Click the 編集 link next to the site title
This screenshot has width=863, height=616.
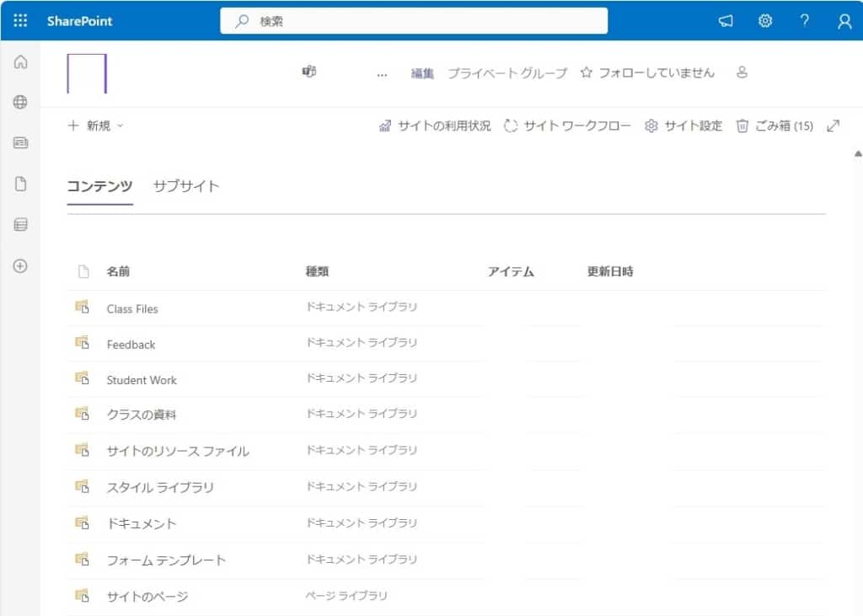(x=421, y=73)
